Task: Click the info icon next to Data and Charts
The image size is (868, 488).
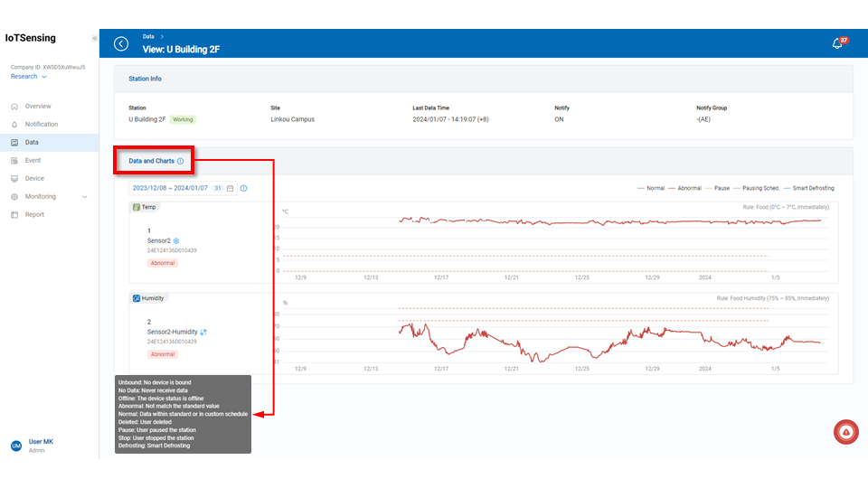Action: 180,161
